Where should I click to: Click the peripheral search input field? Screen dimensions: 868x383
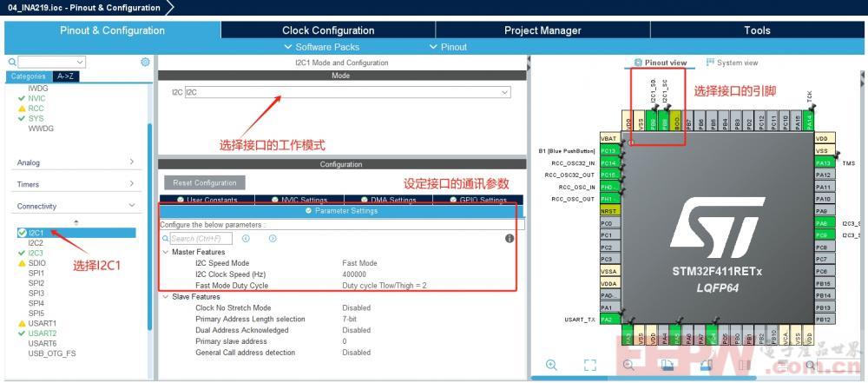click(x=47, y=62)
